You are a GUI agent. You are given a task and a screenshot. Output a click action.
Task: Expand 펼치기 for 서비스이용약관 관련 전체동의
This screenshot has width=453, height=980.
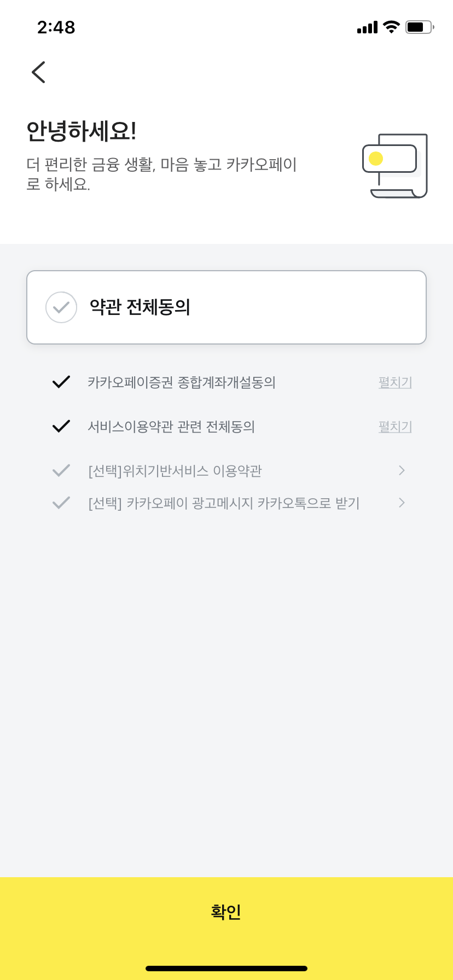click(x=395, y=427)
